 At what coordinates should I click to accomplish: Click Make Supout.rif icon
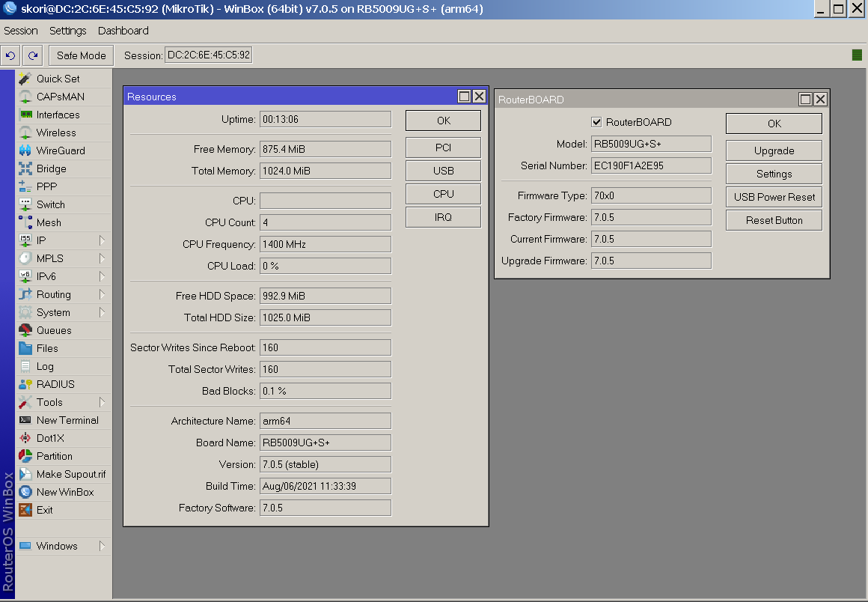25,474
